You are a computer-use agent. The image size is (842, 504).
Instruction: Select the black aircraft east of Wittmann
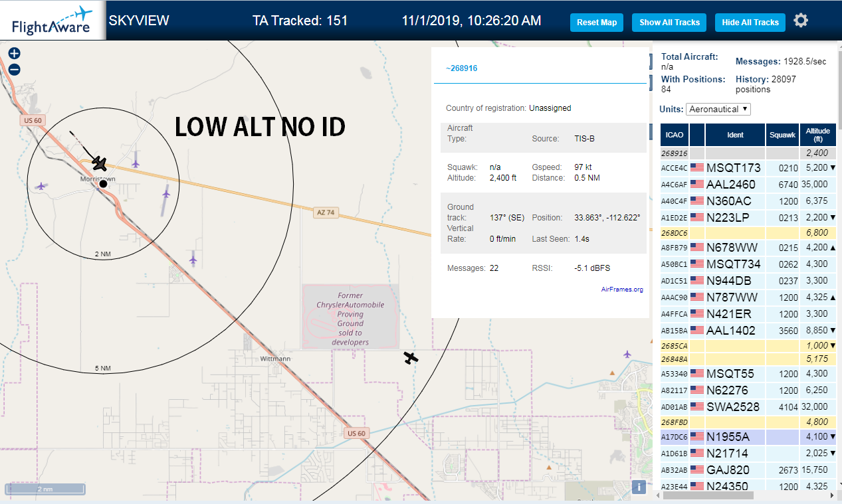(x=411, y=358)
